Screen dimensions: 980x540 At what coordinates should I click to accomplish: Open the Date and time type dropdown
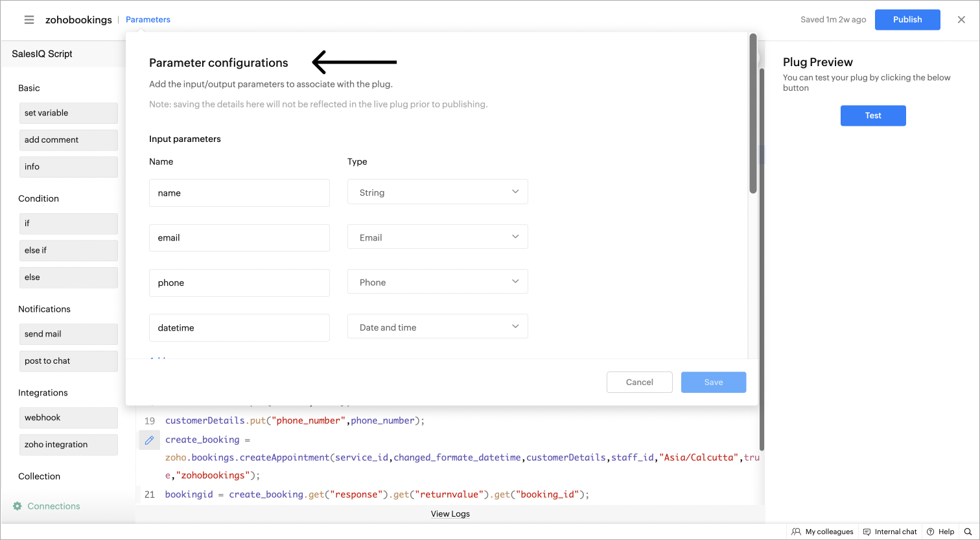(437, 327)
